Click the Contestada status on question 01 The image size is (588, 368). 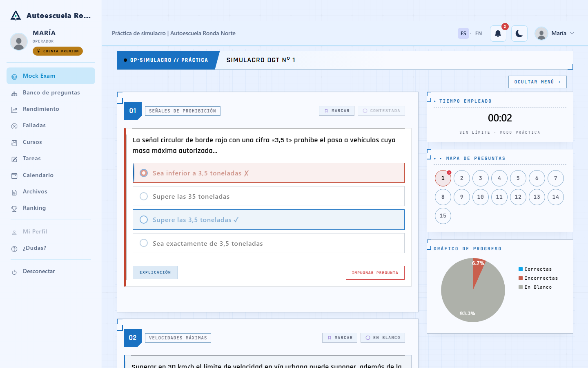pos(381,111)
